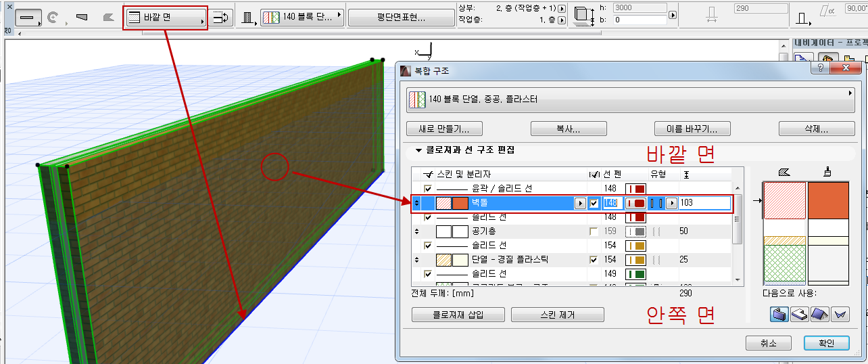The image size is (868, 364).
Task: Click the 벽돌 thickness 103 field
Action: [x=705, y=203]
